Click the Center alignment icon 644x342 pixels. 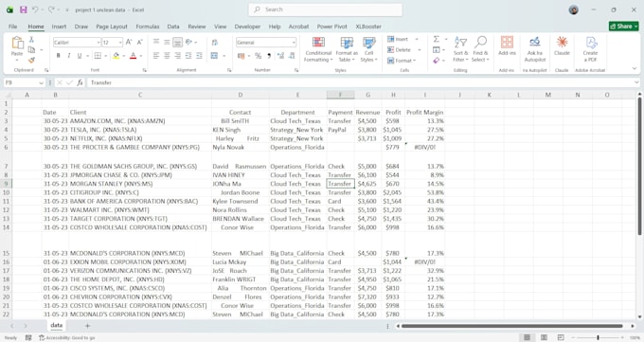pyautogui.click(x=167, y=56)
